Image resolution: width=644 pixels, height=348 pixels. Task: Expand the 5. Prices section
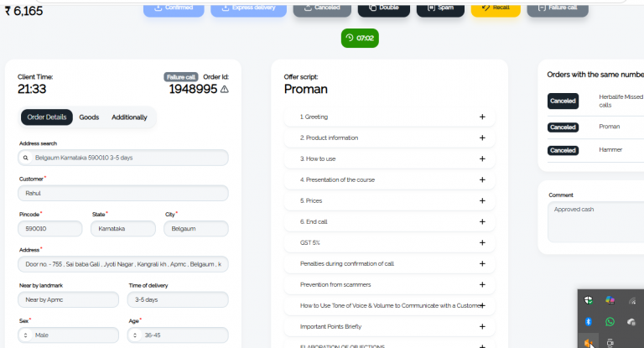click(x=389, y=201)
